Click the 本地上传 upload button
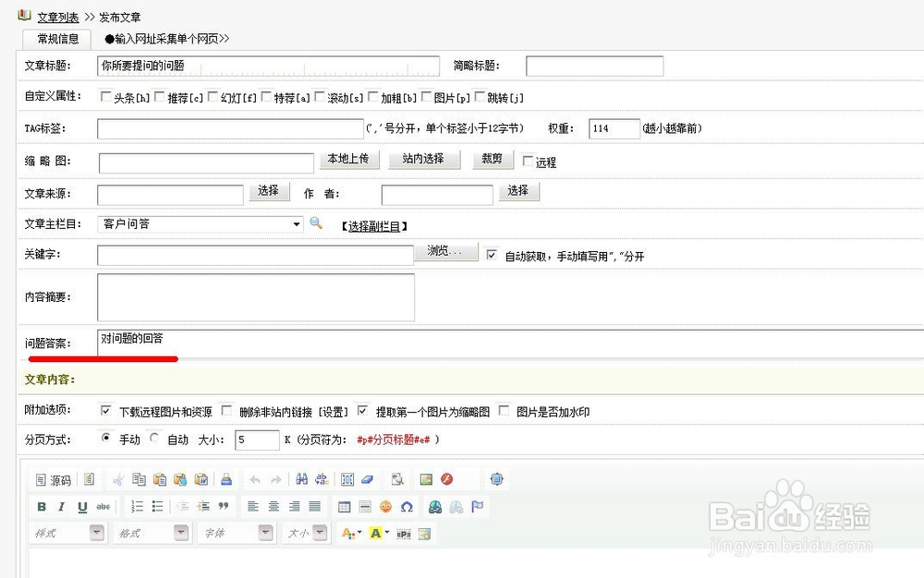Viewport: 924px width, 578px height. (349, 159)
